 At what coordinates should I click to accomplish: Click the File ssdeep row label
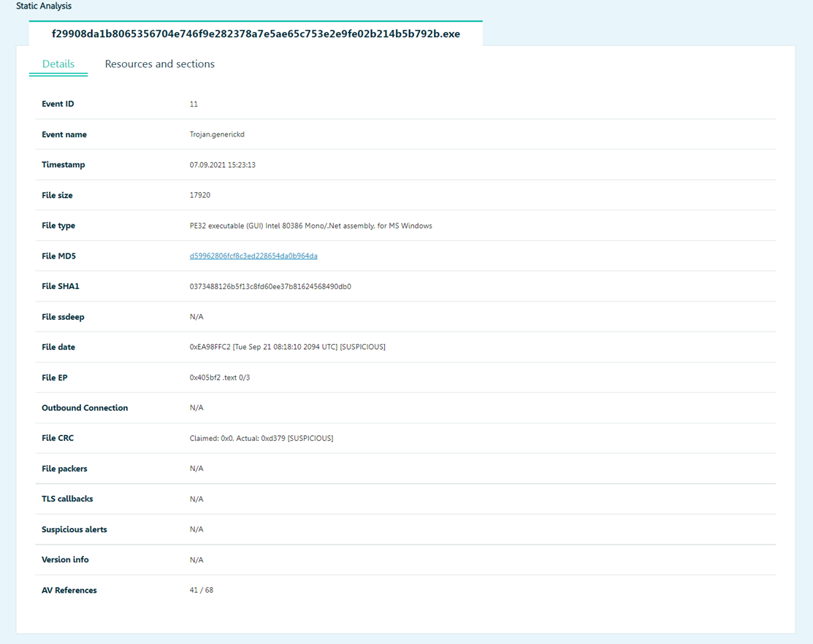pos(64,317)
